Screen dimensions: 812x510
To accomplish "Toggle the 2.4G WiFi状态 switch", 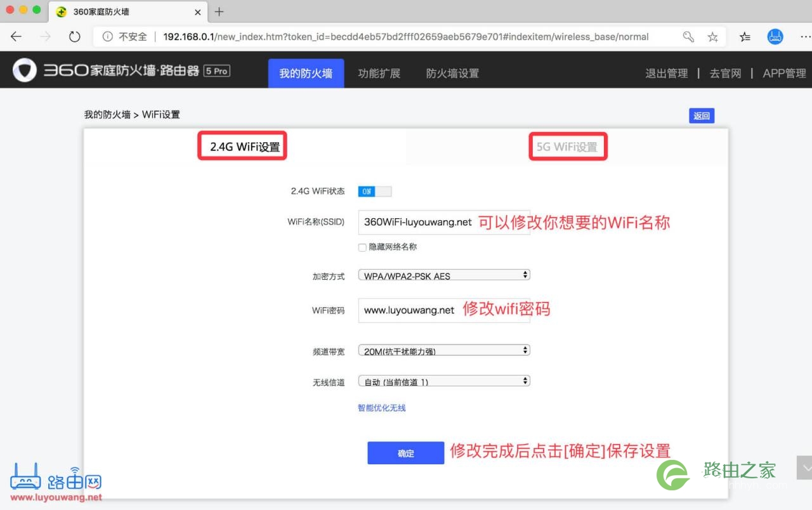I will [375, 192].
